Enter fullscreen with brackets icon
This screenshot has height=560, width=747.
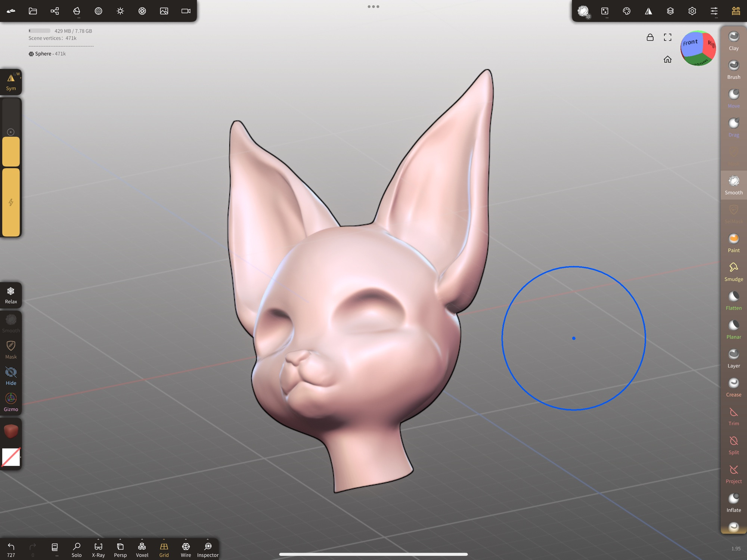[667, 37]
